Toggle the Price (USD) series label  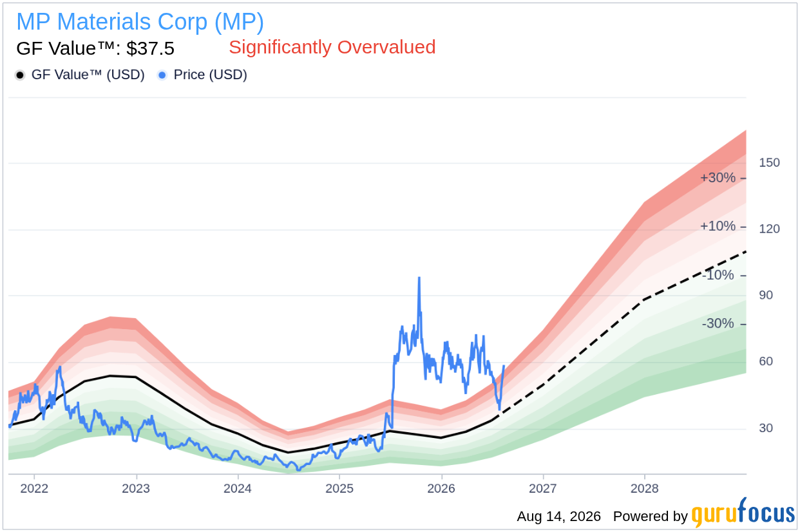click(x=211, y=75)
